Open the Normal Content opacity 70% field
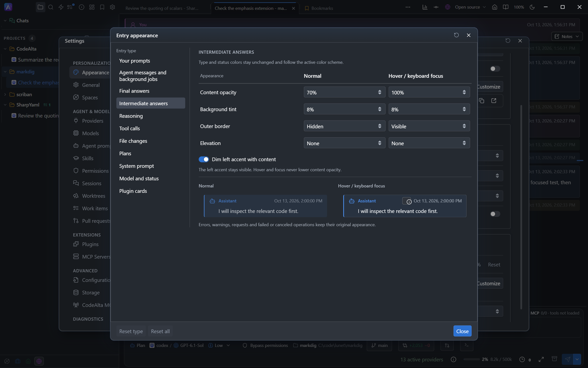This screenshot has width=588, height=368. coord(344,92)
